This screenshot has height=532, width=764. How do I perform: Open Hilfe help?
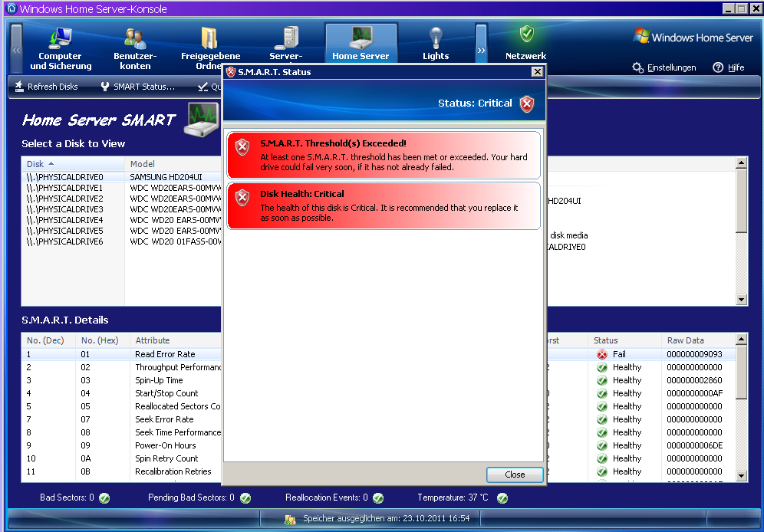pyautogui.click(x=729, y=67)
